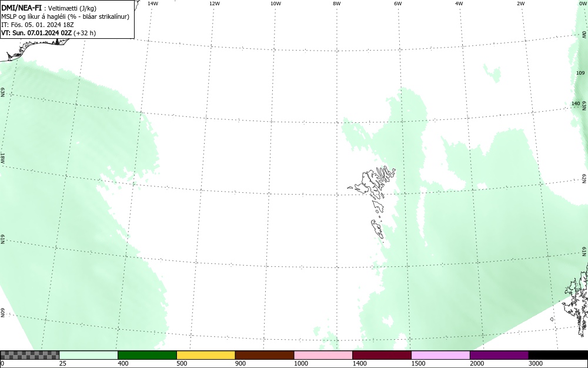This screenshot has width=588, height=368.
Task: Click the 6W longitude label
Action: click(398, 4)
